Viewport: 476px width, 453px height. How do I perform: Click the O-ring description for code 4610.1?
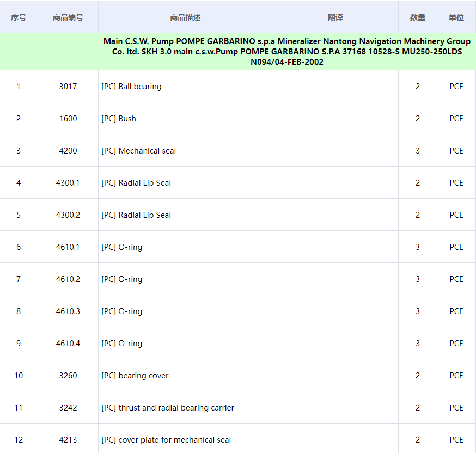point(122,248)
